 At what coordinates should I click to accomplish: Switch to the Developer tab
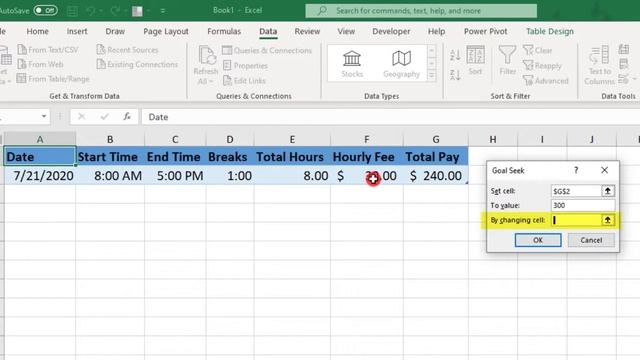click(x=391, y=31)
